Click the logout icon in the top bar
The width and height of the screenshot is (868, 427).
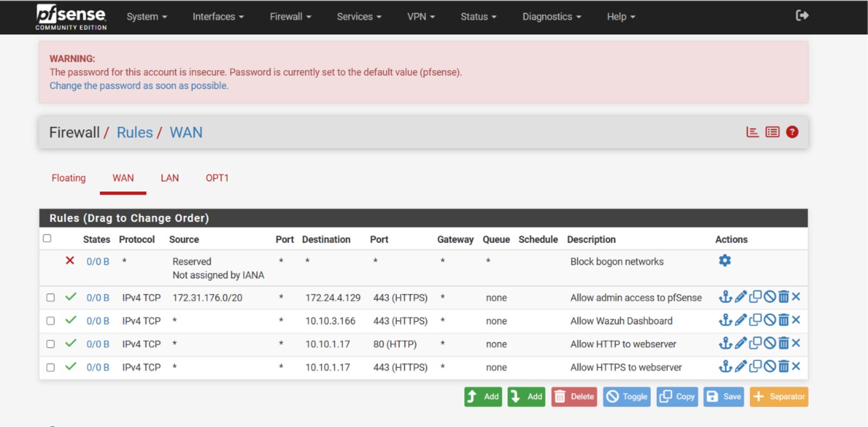pos(802,16)
